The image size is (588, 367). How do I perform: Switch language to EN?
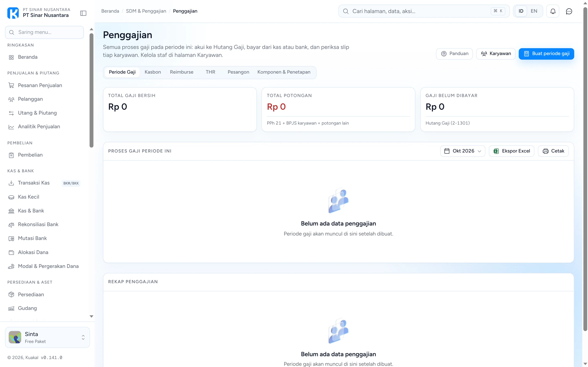pos(534,11)
